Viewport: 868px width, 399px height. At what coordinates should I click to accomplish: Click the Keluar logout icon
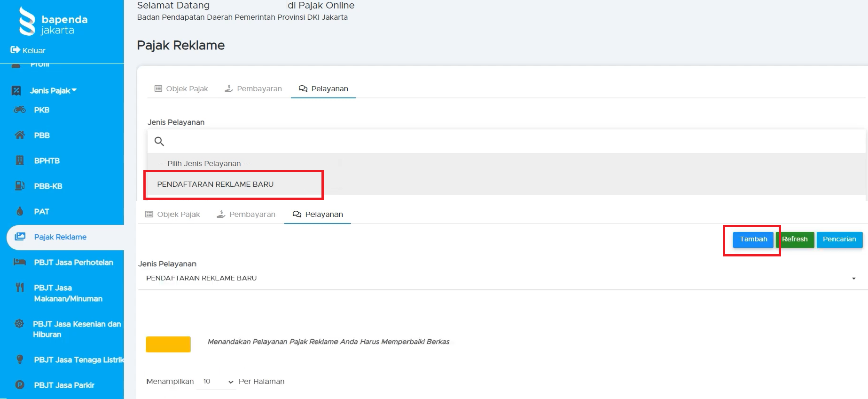15,50
